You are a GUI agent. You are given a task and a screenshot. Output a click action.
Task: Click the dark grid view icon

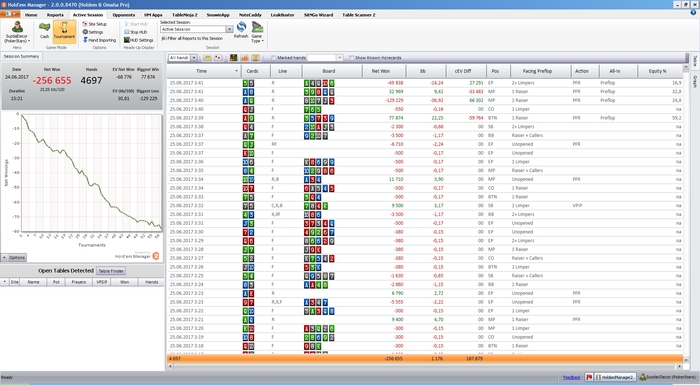coord(233,58)
